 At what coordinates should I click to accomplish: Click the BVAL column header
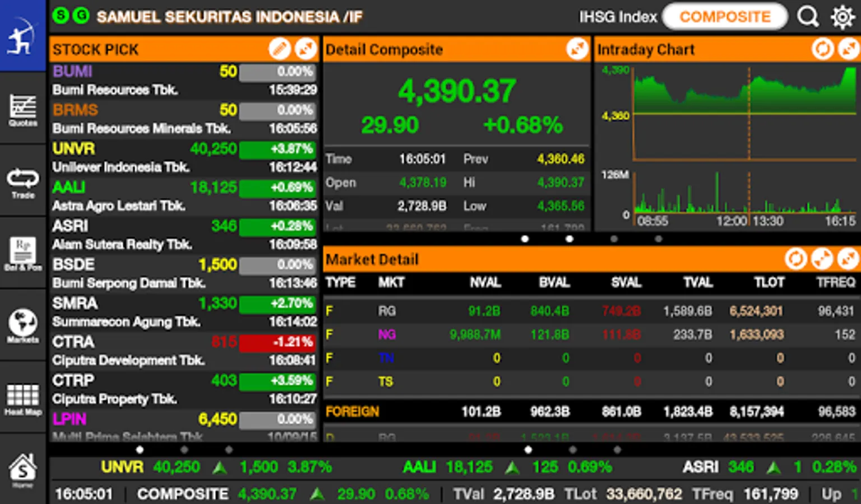click(554, 283)
